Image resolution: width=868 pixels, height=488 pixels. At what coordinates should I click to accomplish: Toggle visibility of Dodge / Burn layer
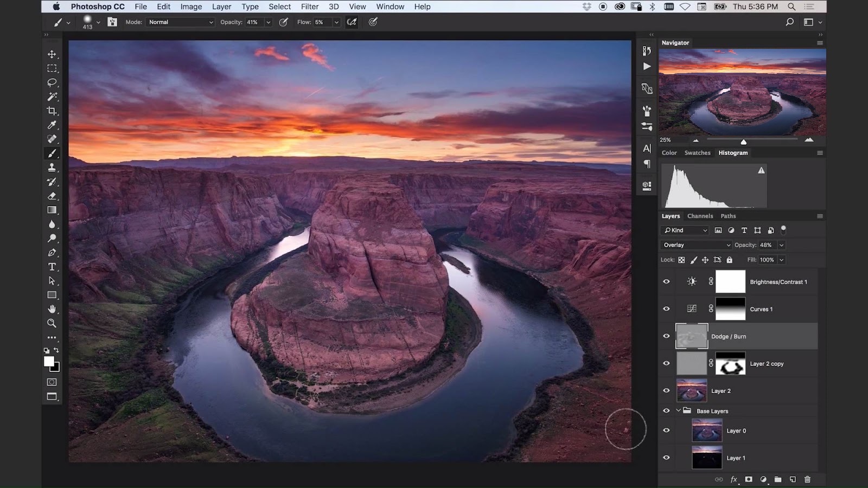[666, 336]
